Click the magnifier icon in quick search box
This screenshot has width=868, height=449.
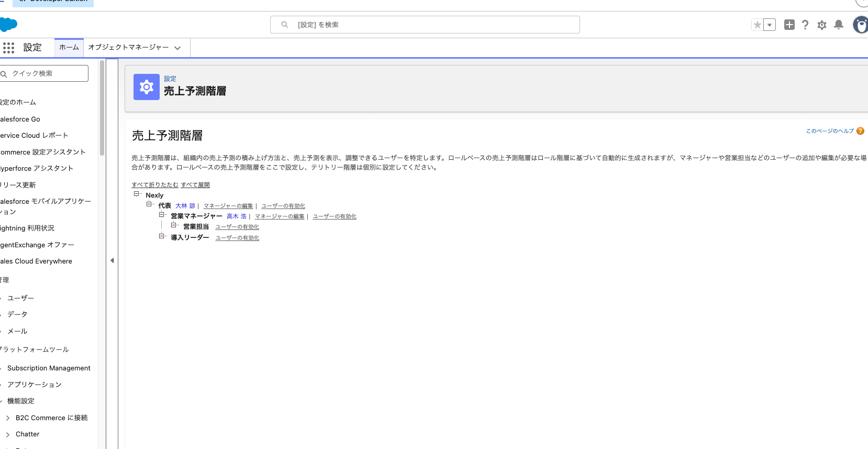coord(4,74)
